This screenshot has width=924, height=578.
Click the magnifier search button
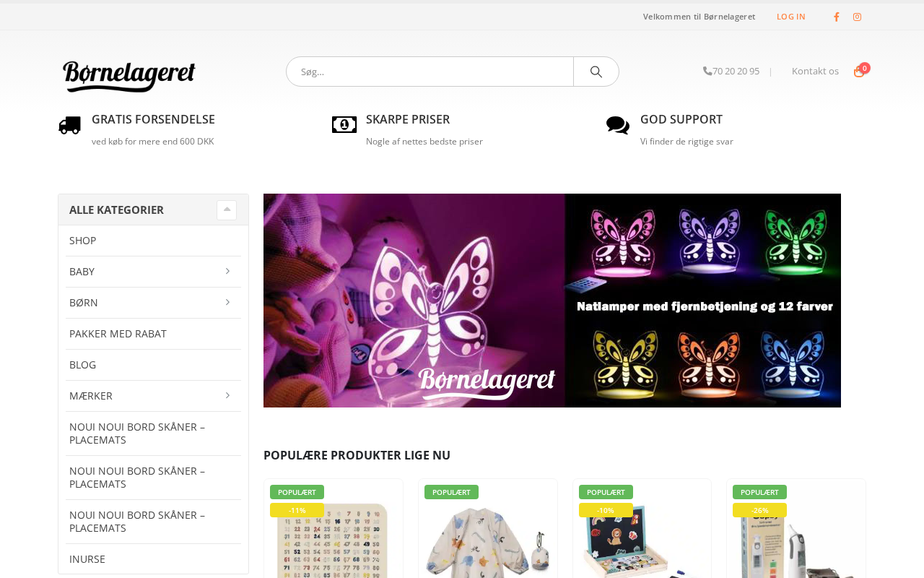pos(596,72)
